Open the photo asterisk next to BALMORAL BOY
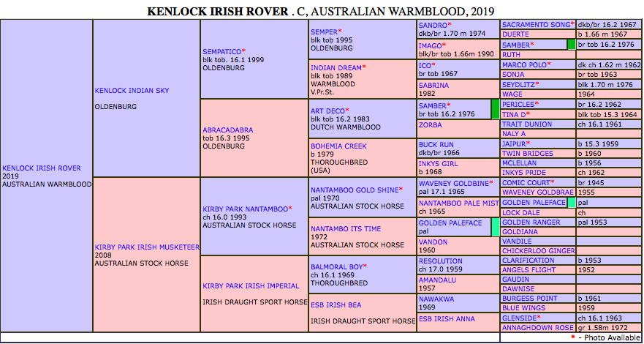Screen dimensions: 644x344 [x=365, y=266]
